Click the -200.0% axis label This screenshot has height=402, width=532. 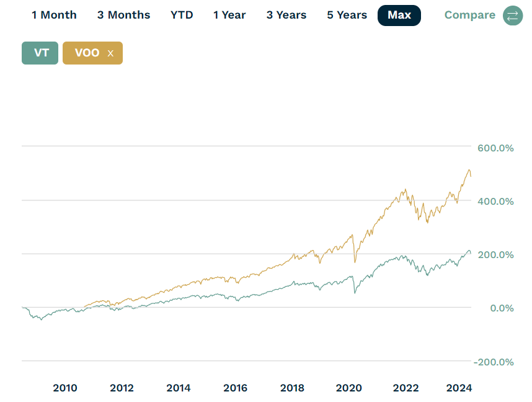tap(494, 362)
